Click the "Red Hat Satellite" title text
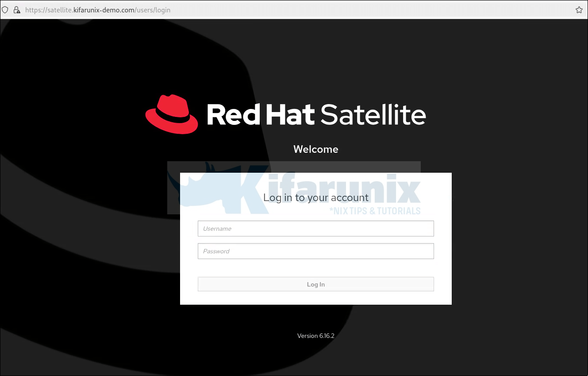The width and height of the screenshot is (588, 376). pyautogui.click(x=316, y=115)
